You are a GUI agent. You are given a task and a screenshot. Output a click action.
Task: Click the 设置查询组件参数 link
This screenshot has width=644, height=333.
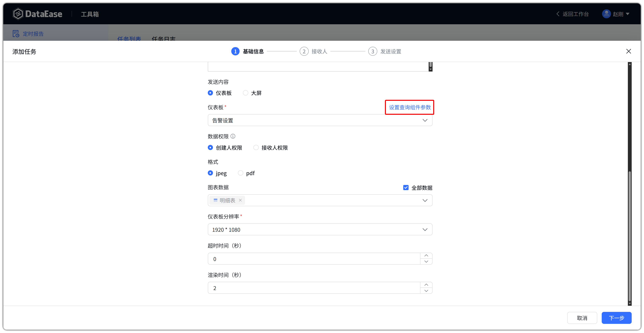[x=410, y=107]
